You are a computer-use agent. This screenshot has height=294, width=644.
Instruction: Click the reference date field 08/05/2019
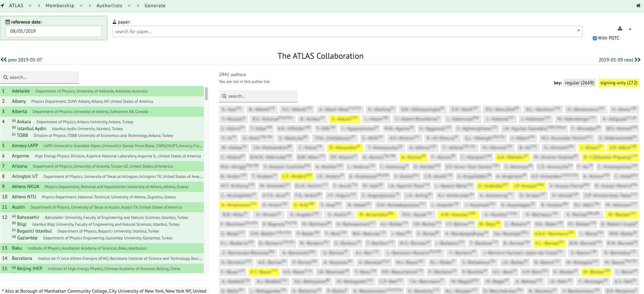(x=54, y=31)
